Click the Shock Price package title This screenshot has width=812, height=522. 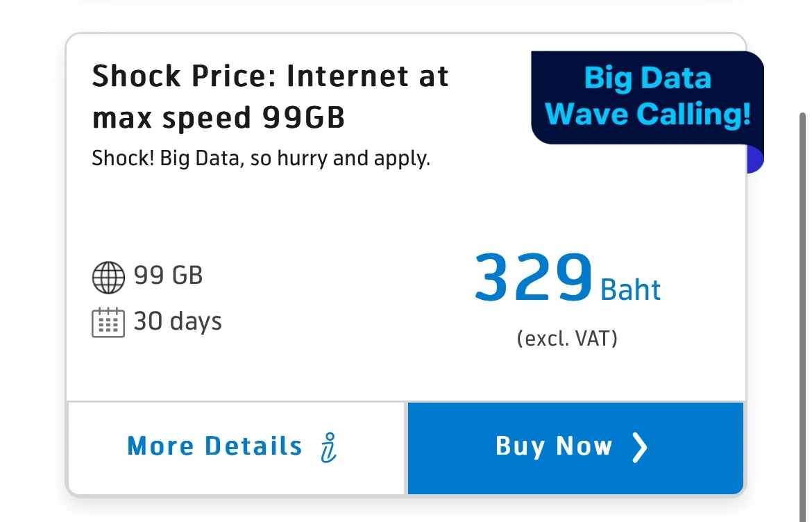[270, 76]
